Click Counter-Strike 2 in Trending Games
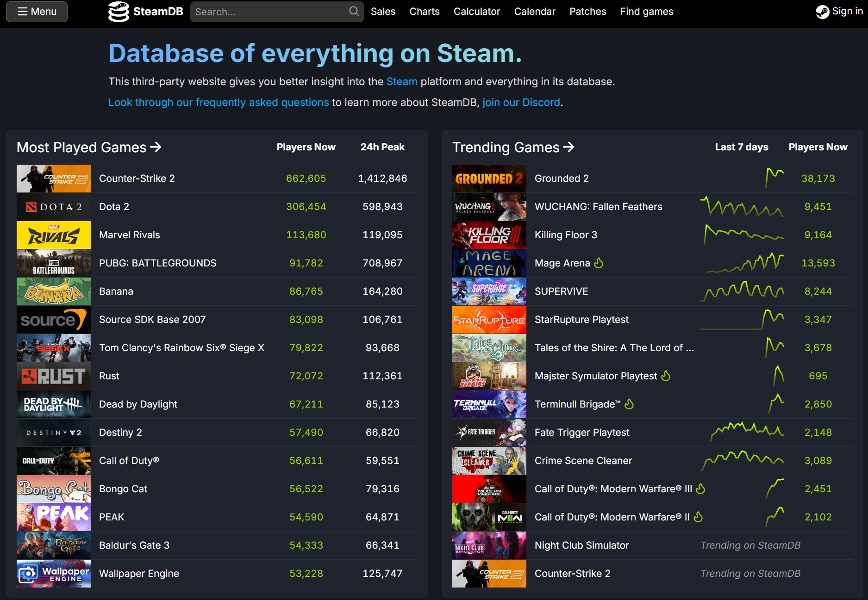This screenshot has height=600, width=868. (x=573, y=574)
